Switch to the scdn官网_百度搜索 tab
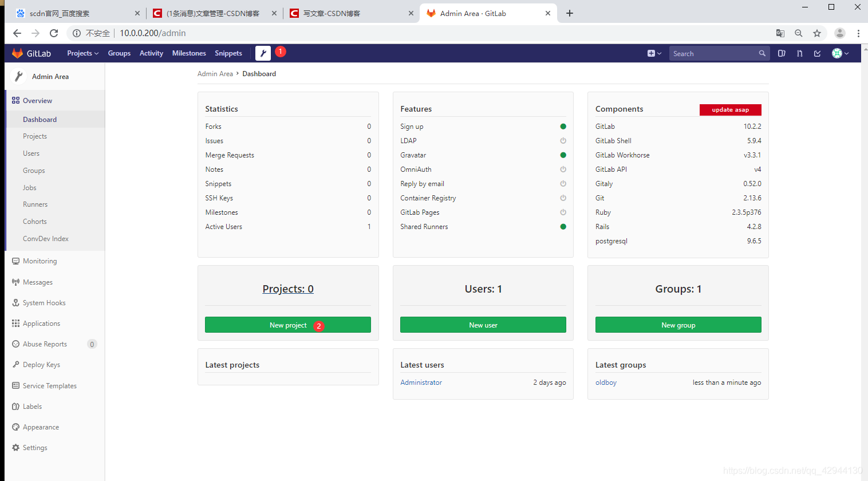 pyautogui.click(x=78, y=13)
